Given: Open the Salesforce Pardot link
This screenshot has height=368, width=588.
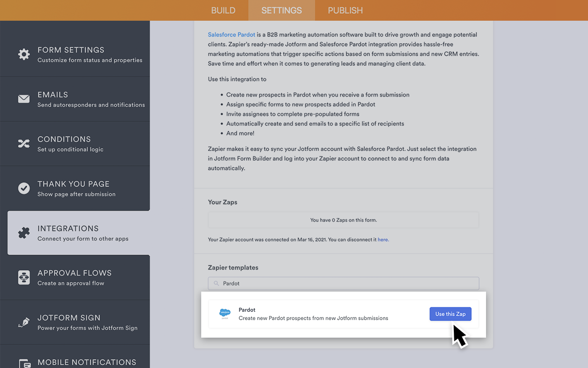Looking at the screenshot, I should click(x=231, y=34).
